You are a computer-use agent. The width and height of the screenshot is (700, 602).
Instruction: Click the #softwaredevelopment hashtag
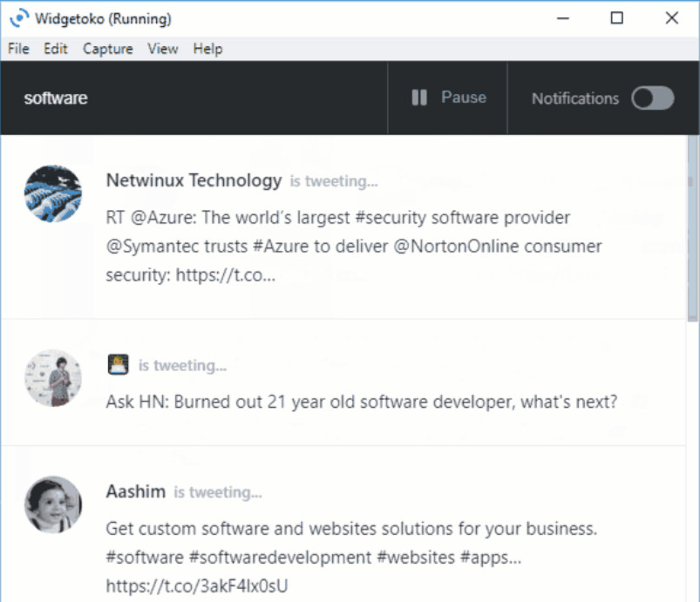[x=280, y=558]
